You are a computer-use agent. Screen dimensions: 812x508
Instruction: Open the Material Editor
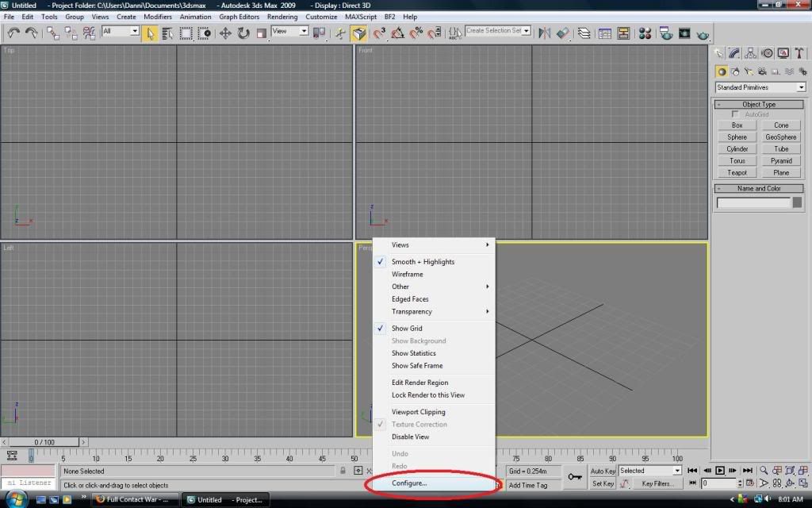645,33
